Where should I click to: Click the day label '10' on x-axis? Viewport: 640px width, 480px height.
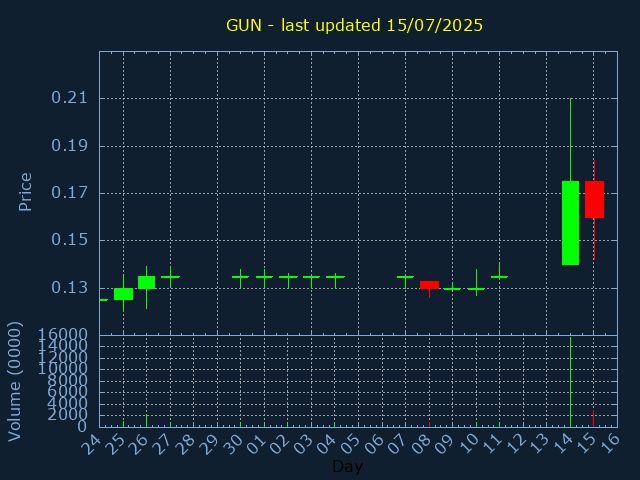pyautogui.click(x=468, y=444)
